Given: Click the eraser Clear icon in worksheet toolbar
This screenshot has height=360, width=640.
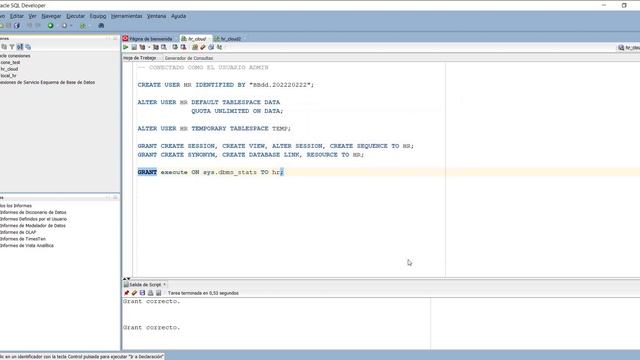Looking at the screenshot, I should coord(203,47).
